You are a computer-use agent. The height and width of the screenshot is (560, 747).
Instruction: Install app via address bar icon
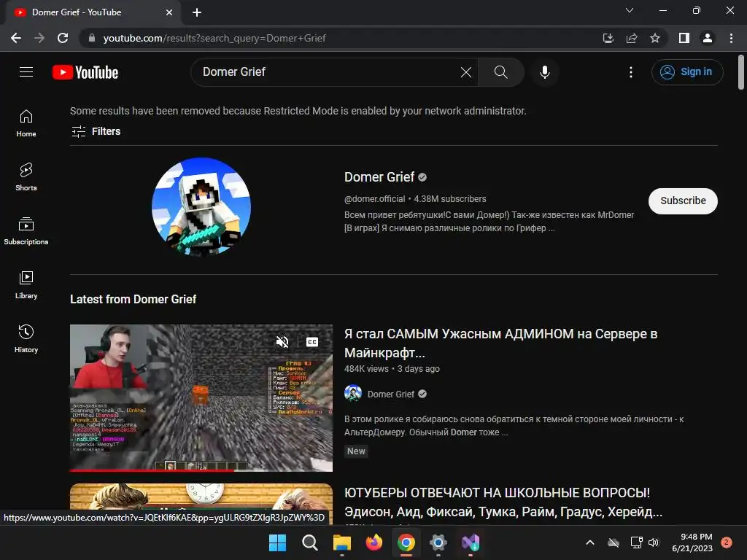[x=608, y=38]
